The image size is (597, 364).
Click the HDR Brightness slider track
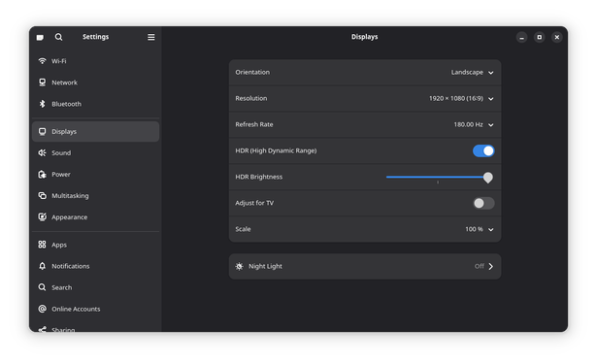click(x=439, y=177)
